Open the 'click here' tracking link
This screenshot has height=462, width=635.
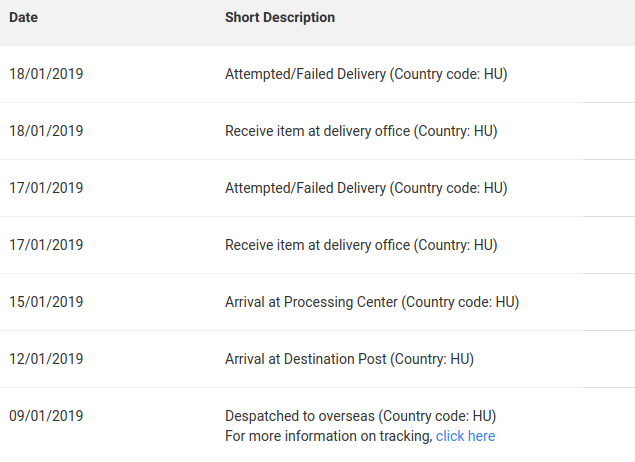[x=465, y=436]
